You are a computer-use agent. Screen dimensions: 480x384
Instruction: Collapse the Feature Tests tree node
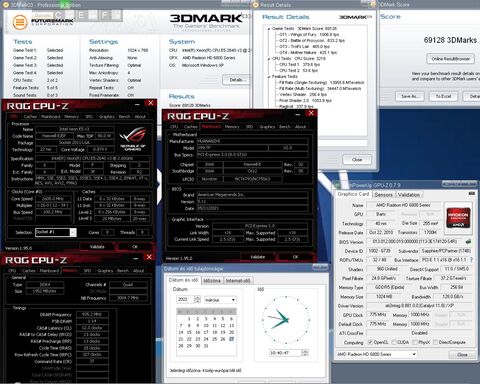click(269, 77)
